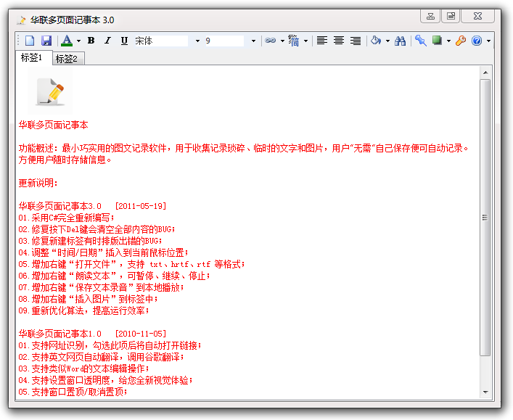Apply font color with the A icon
Image resolution: width=513 pixels, height=420 pixels.
tap(67, 41)
